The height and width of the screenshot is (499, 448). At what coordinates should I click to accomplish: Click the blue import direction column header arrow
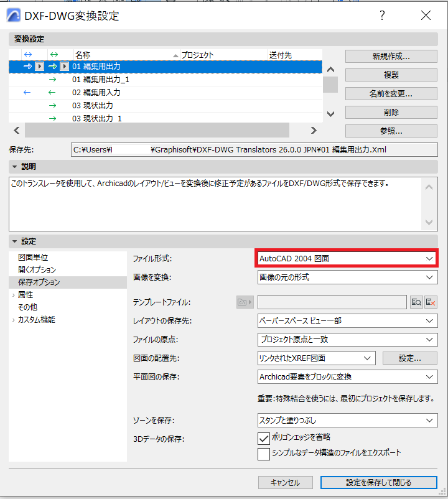[x=28, y=55]
